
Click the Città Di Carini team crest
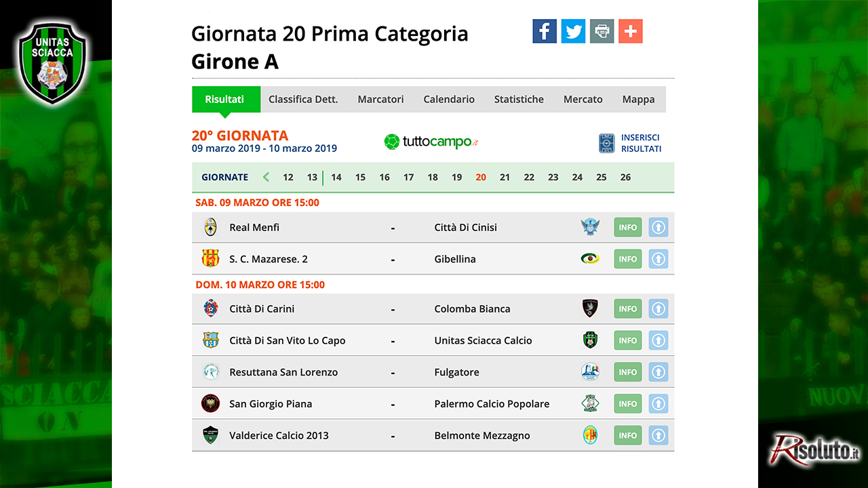click(211, 308)
